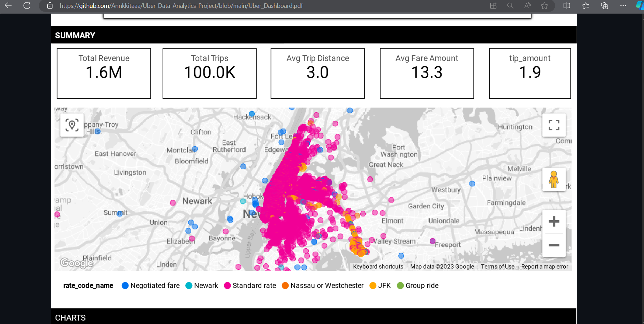Screen dimensions: 644x324
Task: Select Standard rate pink legend swatch
Action: pyautogui.click(x=227, y=286)
